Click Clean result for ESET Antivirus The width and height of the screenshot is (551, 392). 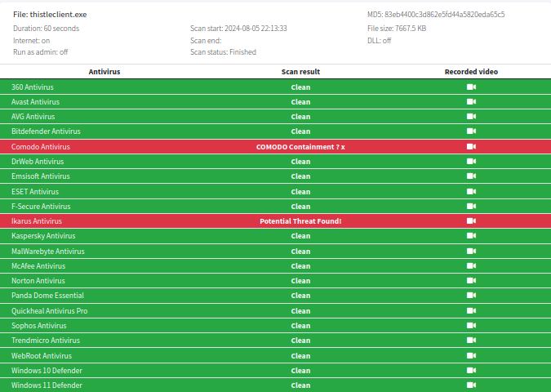click(x=300, y=192)
